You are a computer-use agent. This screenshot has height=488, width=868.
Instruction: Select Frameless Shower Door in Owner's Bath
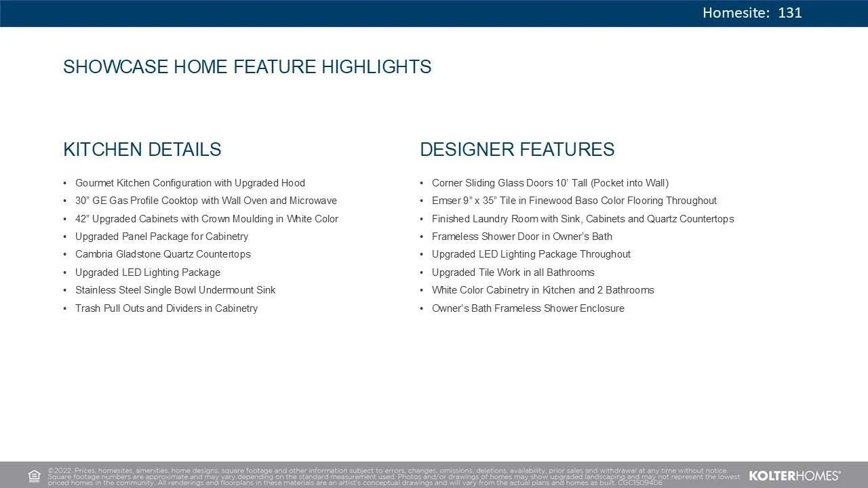(x=521, y=237)
